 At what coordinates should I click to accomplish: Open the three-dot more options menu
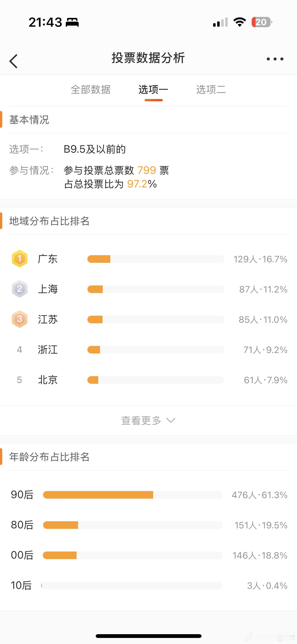[275, 59]
